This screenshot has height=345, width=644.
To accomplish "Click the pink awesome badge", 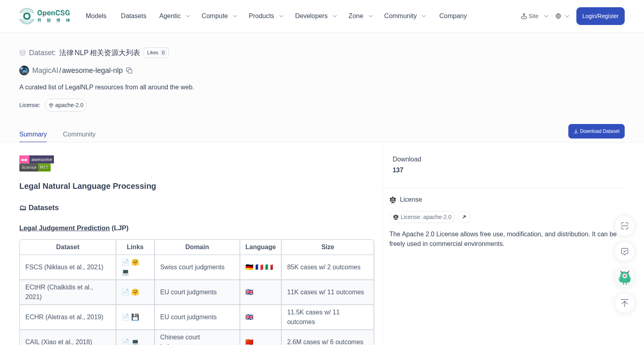I will coord(37,159).
